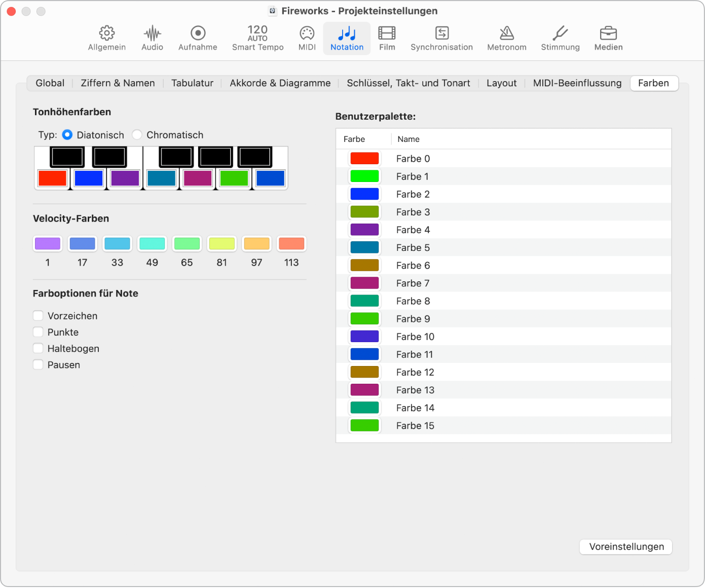The image size is (705, 588).
Task: Enable Vorzeichen color option
Action: [x=38, y=316]
